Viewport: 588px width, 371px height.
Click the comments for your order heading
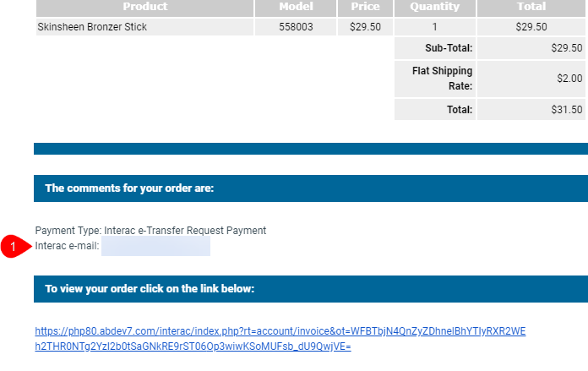[129, 188]
